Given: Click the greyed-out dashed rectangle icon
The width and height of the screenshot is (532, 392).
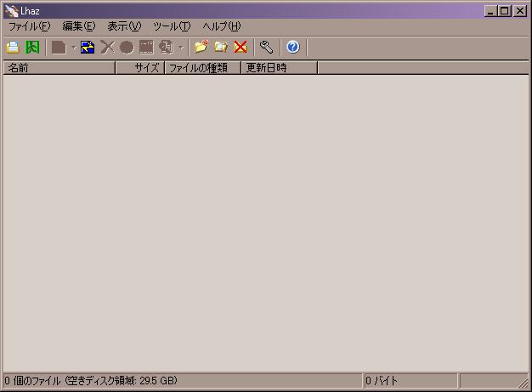Looking at the screenshot, I should [x=146, y=47].
